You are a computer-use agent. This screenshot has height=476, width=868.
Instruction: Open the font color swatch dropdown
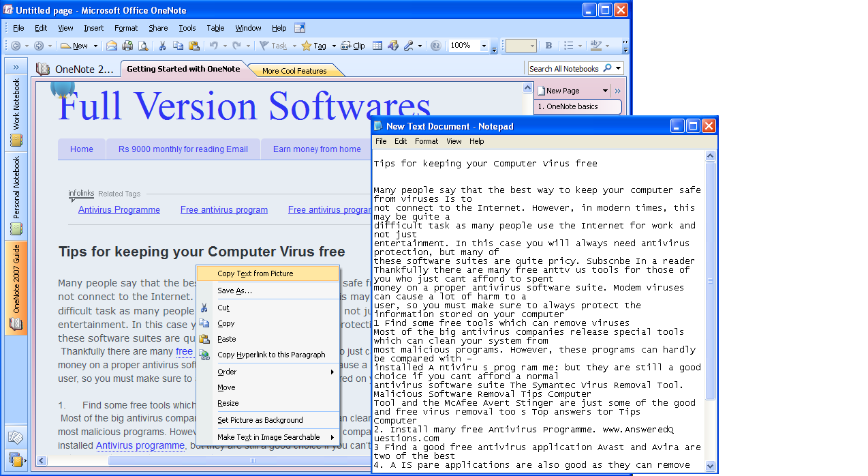tap(532, 46)
